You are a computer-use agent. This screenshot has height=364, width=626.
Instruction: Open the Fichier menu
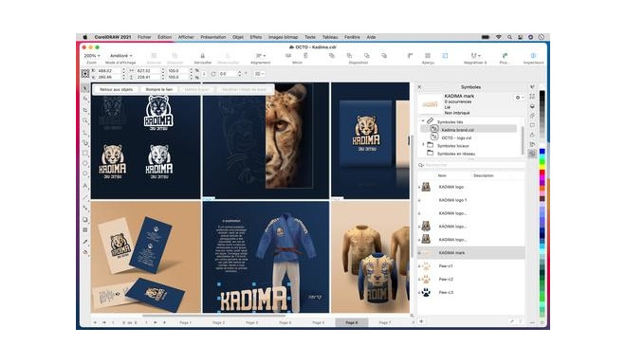point(144,37)
